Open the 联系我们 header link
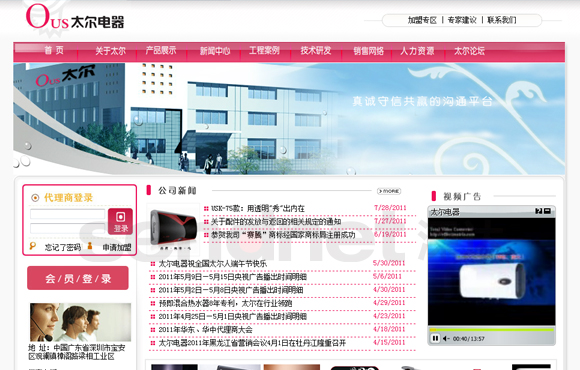The height and width of the screenshot is (370, 580). pyautogui.click(x=502, y=20)
